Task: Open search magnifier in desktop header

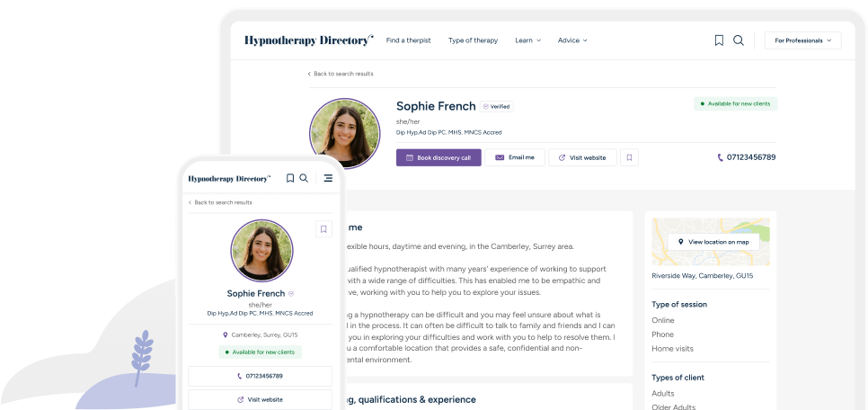Action: click(x=739, y=40)
